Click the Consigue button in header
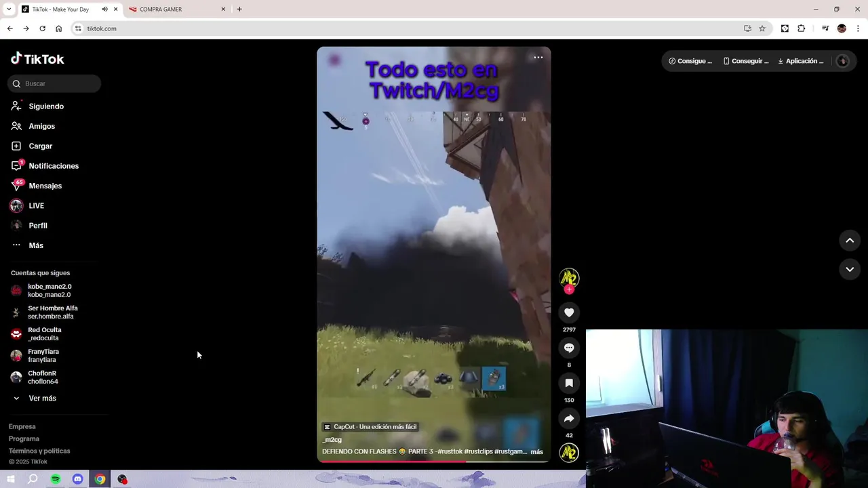Viewport: 868px width, 488px height. point(690,61)
